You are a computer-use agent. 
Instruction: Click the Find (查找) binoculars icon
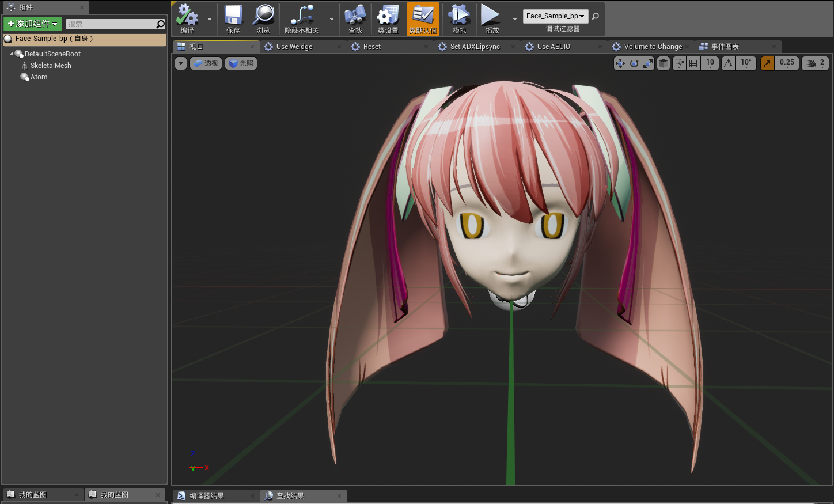(x=355, y=18)
